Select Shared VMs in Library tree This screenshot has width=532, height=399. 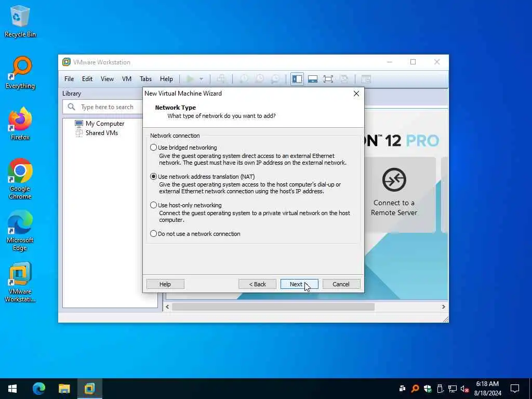97,132
